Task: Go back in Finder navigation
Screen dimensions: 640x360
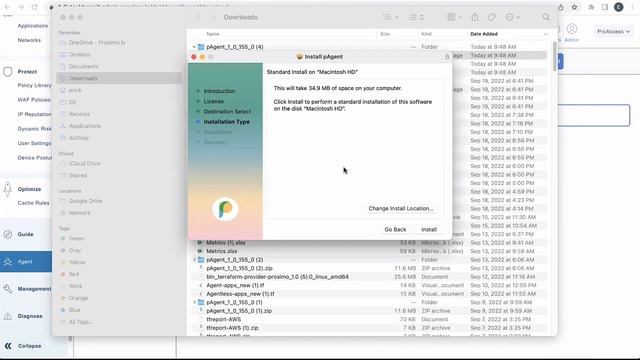Action: pos(198,17)
